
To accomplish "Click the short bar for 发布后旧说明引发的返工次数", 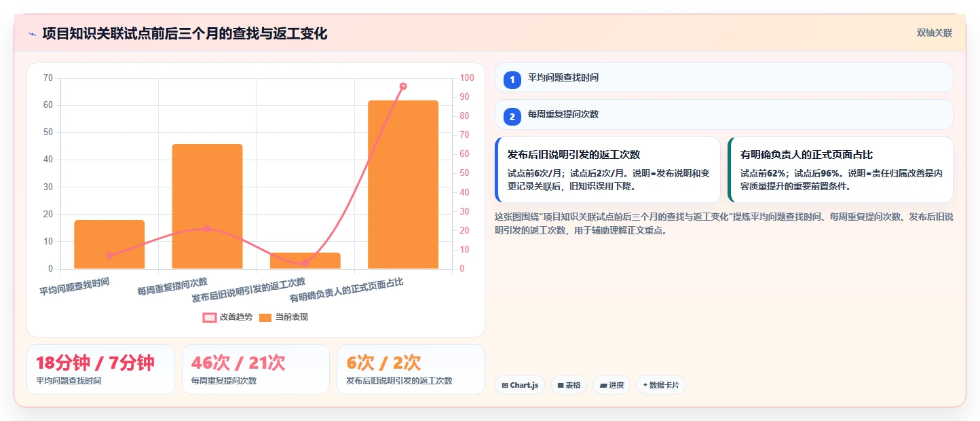I will [x=305, y=261].
